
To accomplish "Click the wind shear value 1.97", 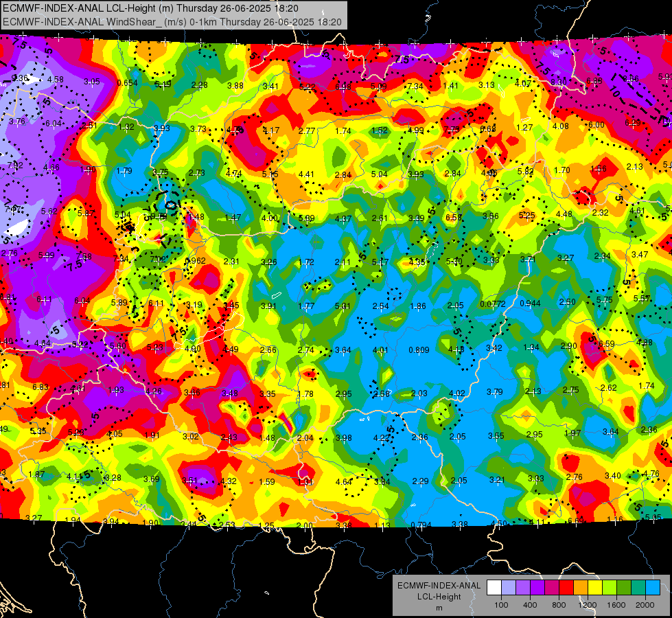I will (572, 433).
